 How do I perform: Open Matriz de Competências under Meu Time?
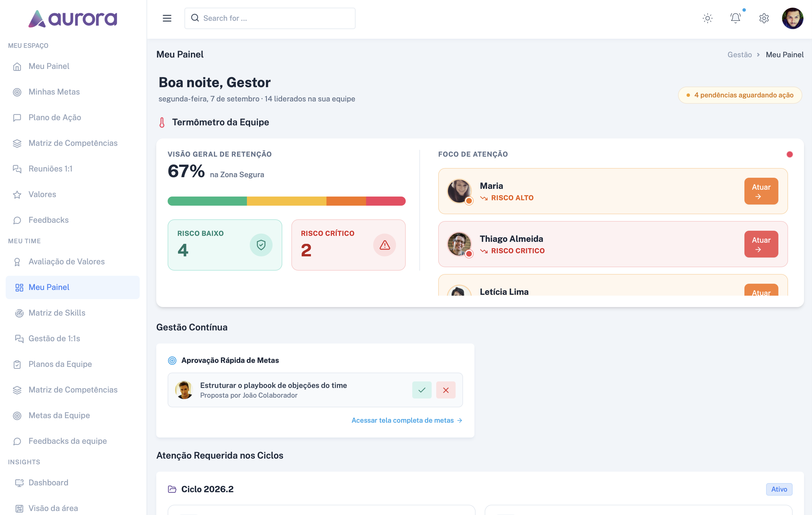73,390
